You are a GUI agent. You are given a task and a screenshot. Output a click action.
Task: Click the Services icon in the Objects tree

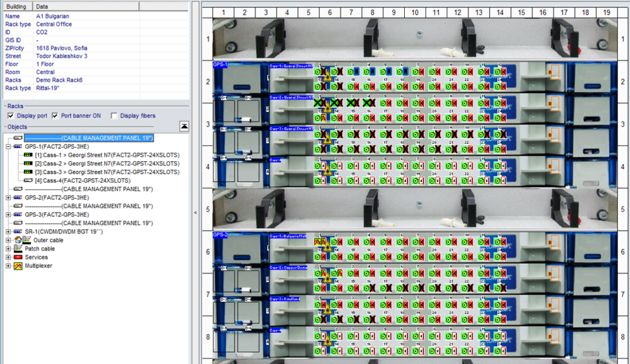pos(18,257)
